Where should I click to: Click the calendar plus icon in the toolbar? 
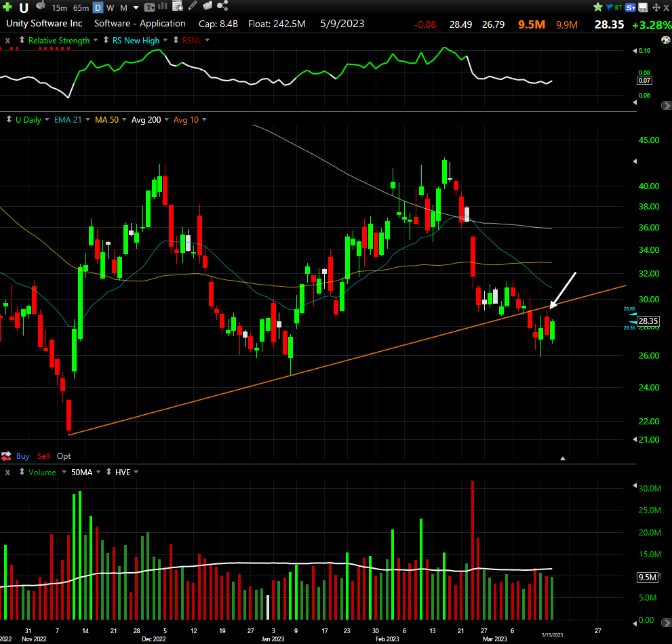click(x=178, y=6)
